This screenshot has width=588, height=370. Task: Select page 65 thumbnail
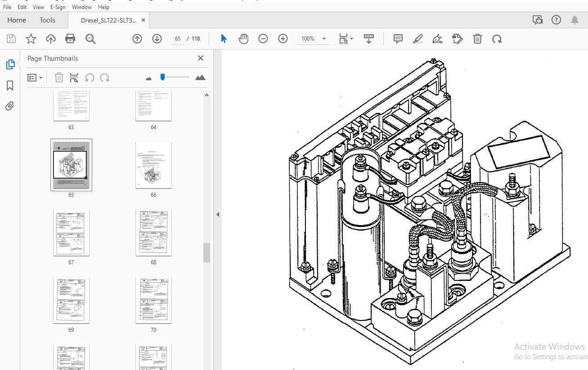71,165
